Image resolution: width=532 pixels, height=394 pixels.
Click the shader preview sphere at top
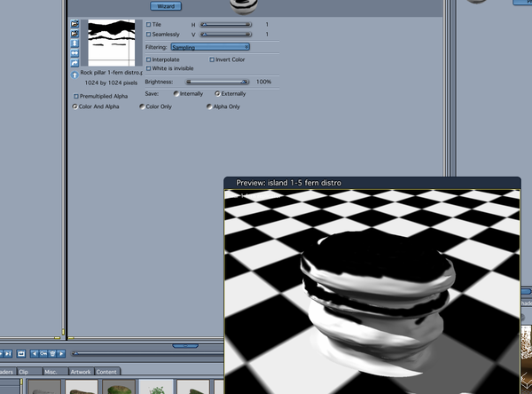point(243,6)
